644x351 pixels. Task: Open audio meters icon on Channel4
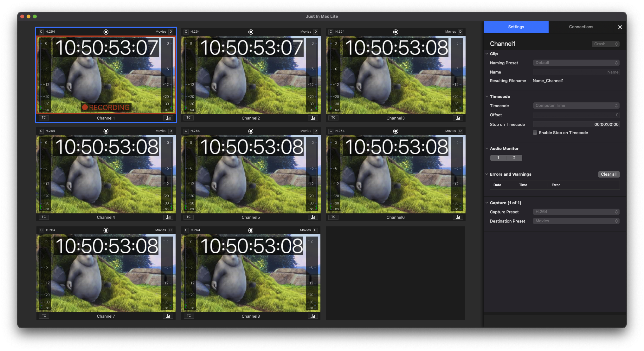[168, 217]
